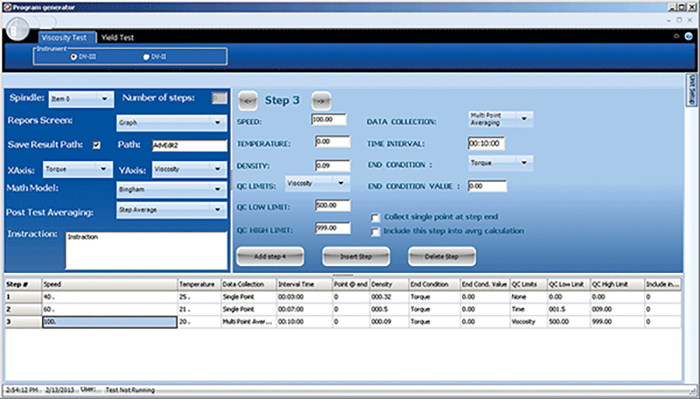Click the SPEED input field

[329, 119]
